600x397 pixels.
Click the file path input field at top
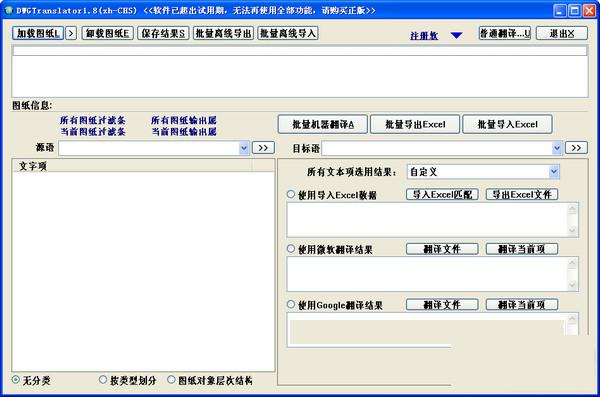click(300, 51)
